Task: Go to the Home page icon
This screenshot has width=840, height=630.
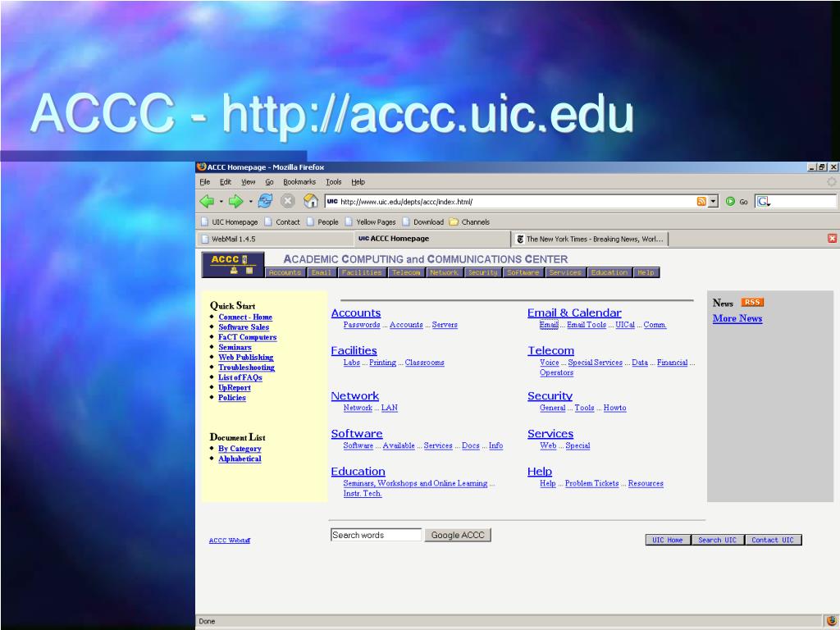Action: click(x=311, y=201)
